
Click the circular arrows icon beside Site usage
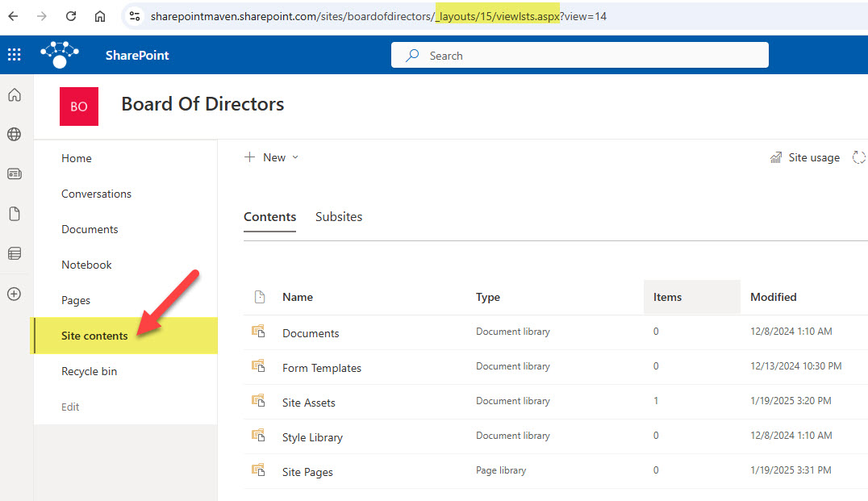coord(859,158)
